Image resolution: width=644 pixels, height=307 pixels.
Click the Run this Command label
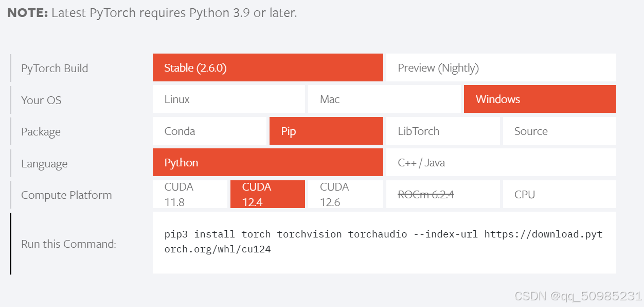68,244
